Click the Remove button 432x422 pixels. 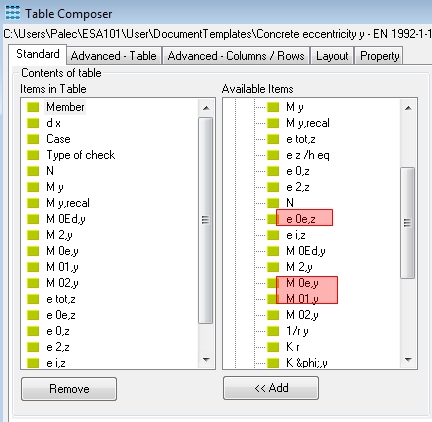pos(69,389)
